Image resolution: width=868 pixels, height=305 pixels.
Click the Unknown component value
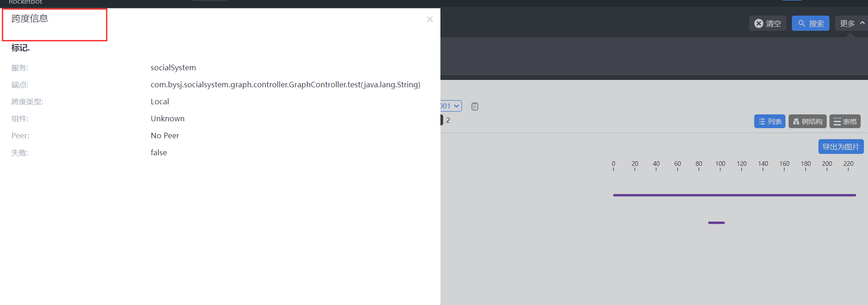point(167,119)
